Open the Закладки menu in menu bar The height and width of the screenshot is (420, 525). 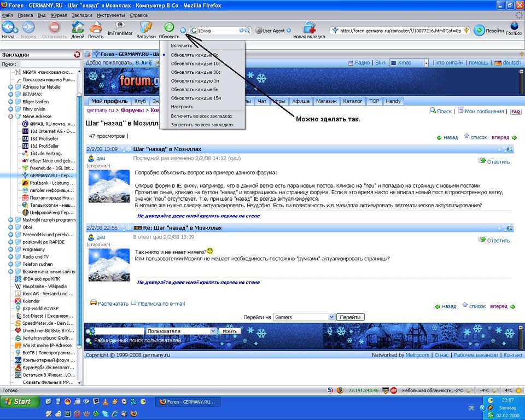pyautogui.click(x=81, y=15)
